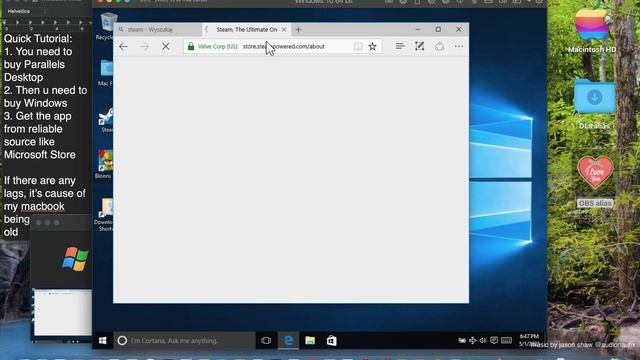Open Recycle Bin on Windows desktop
Viewport: 640px width, 360px height.
pos(107,26)
